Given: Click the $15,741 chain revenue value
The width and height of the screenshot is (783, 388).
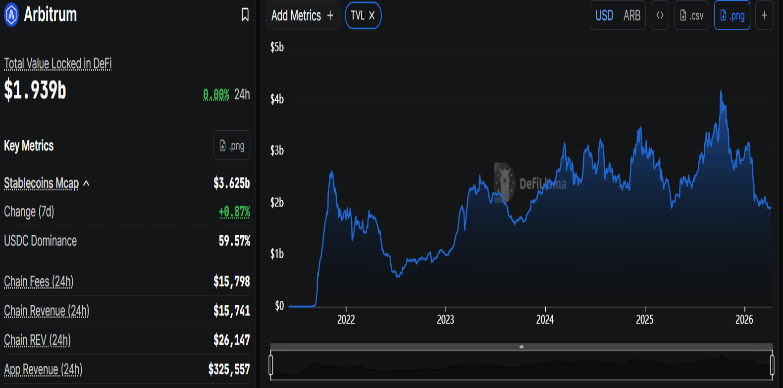Looking at the screenshot, I should 232,311.
